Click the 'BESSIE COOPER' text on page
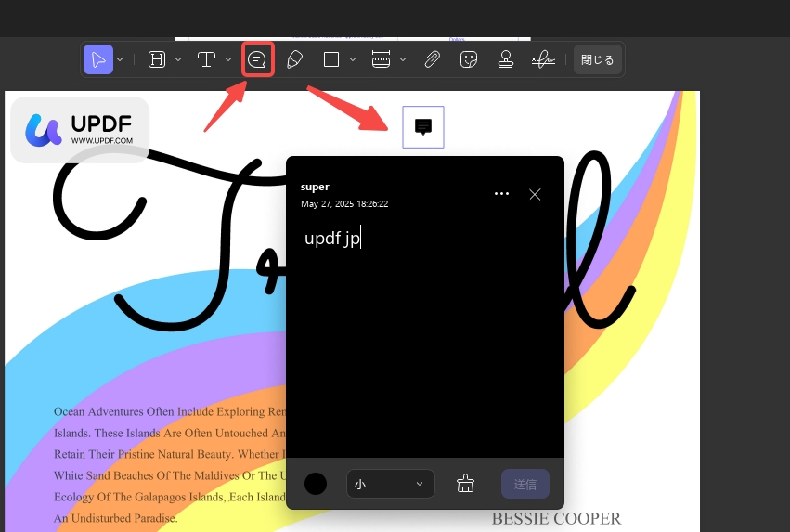Image resolution: width=790 pixels, height=532 pixels. point(556,518)
